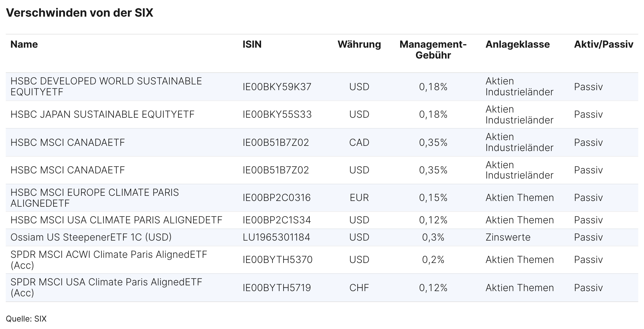The width and height of the screenshot is (644, 329).
Task: Click ISIN LU1965301184
Action: click(276, 237)
